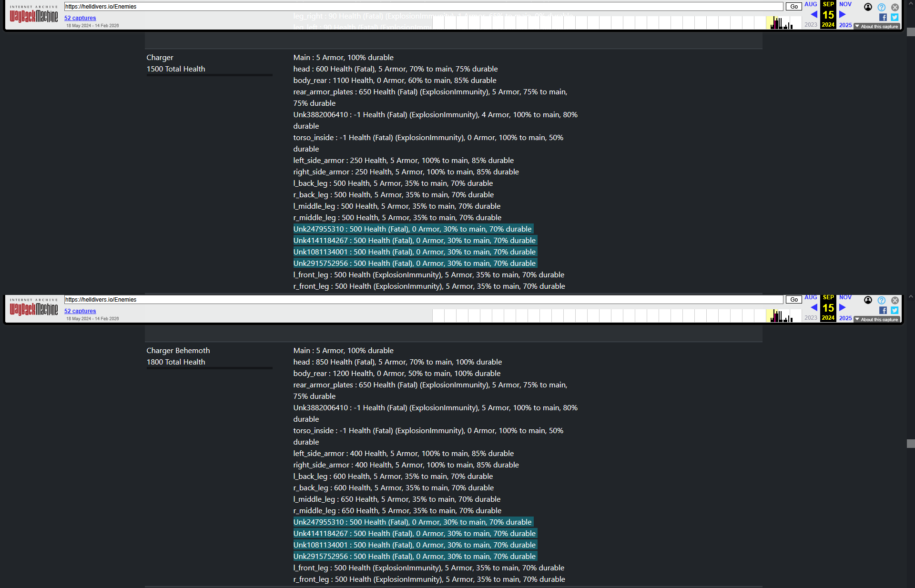Click the URL field in top Wayback toolbar
Screen dimensions: 915x588
[x=423, y=7]
